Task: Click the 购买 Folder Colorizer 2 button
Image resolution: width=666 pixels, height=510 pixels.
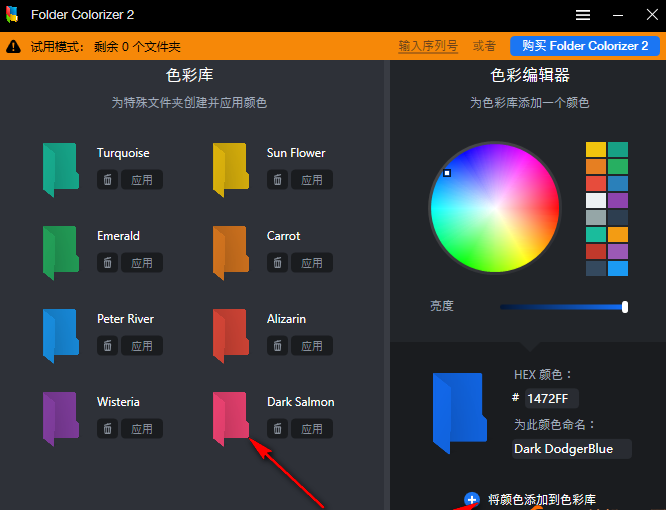Action: [585, 46]
